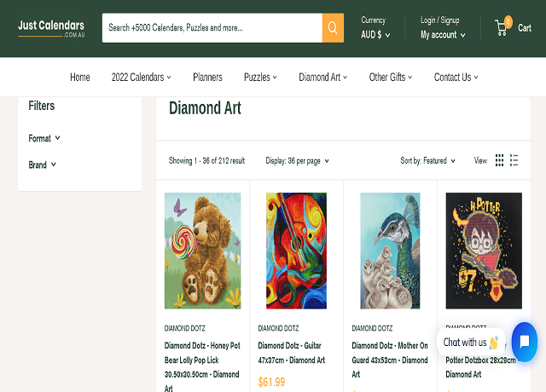Click the Just Calendars logo

tap(52, 28)
